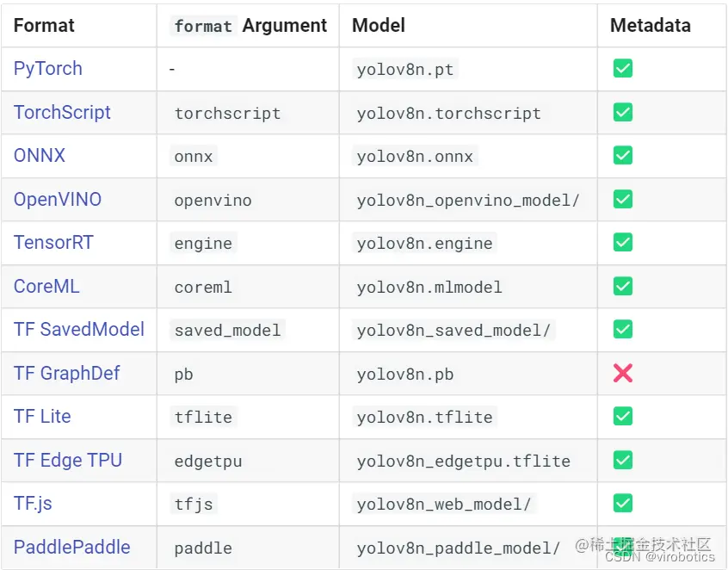Viewport: 728px width, 570px height.
Task: Click the TF GraphDef link
Action: [x=67, y=374]
